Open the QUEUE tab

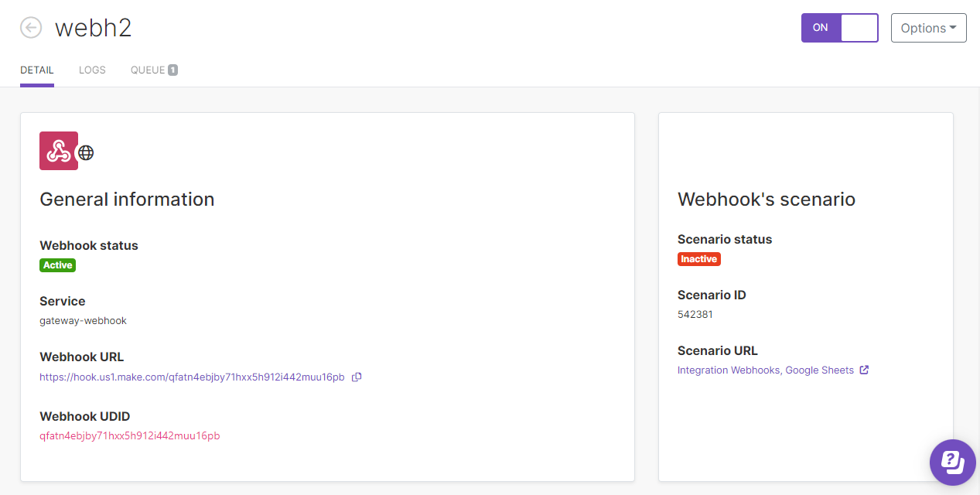click(154, 70)
